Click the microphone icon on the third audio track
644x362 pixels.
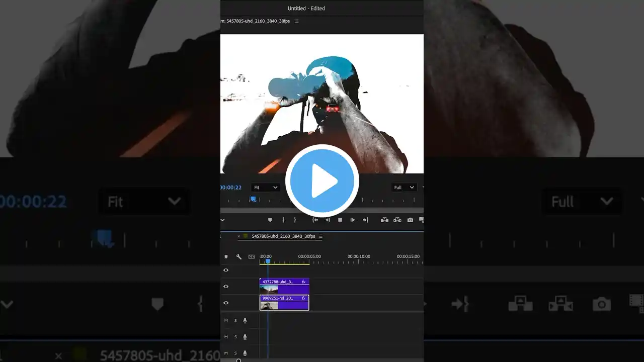245,353
